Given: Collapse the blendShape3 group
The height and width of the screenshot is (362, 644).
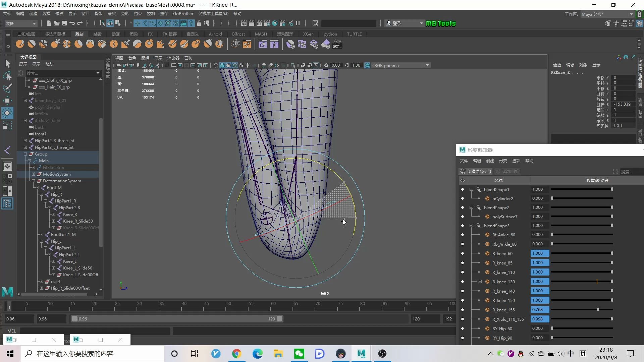Looking at the screenshot, I should point(471,226).
